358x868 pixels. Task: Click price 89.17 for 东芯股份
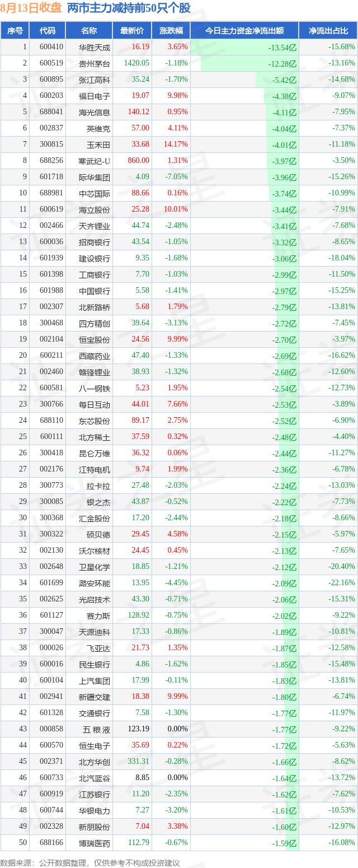tap(140, 421)
